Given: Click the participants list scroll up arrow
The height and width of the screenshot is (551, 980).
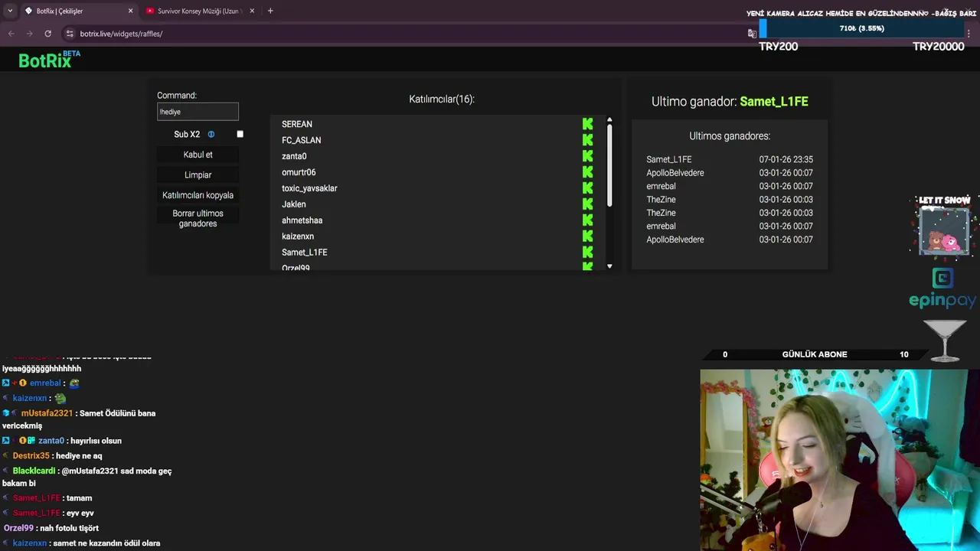Looking at the screenshot, I should (609, 120).
